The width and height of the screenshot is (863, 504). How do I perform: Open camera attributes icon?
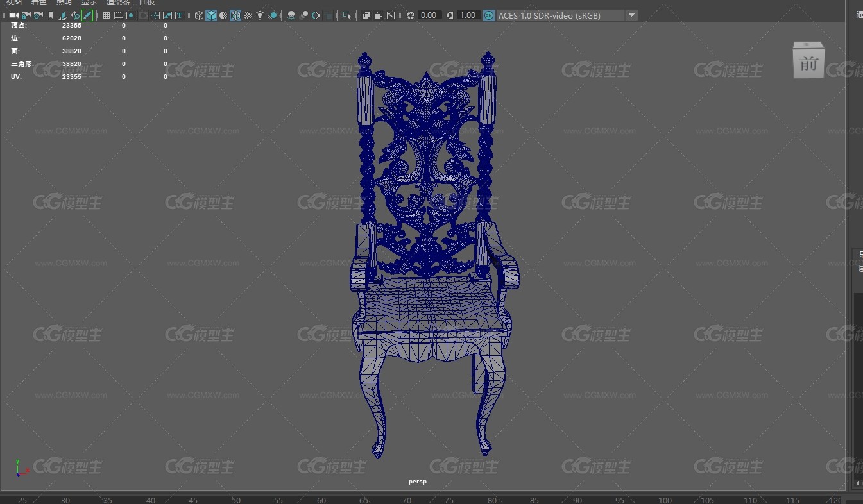pos(38,15)
